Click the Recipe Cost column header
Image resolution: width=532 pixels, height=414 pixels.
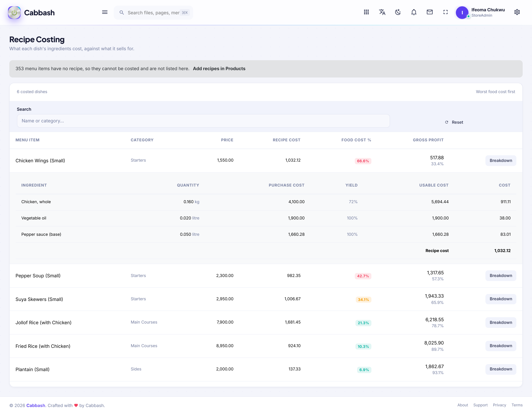pyautogui.click(x=286, y=140)
